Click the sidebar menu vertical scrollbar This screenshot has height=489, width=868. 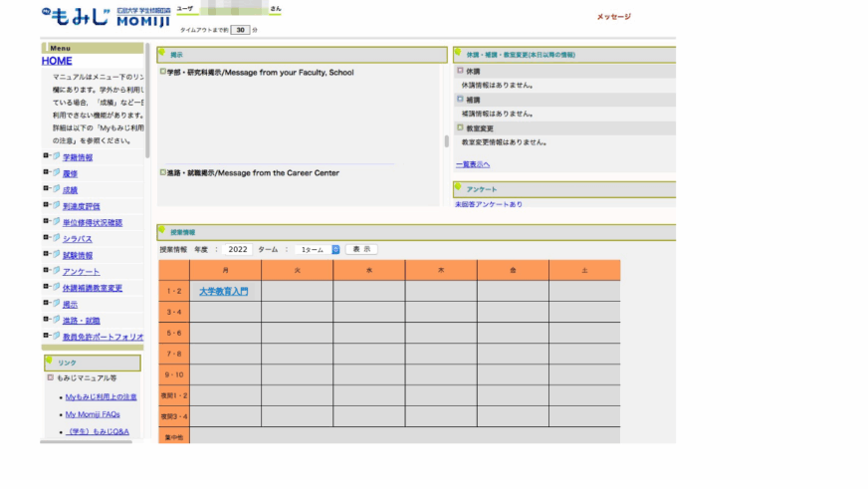147,100
